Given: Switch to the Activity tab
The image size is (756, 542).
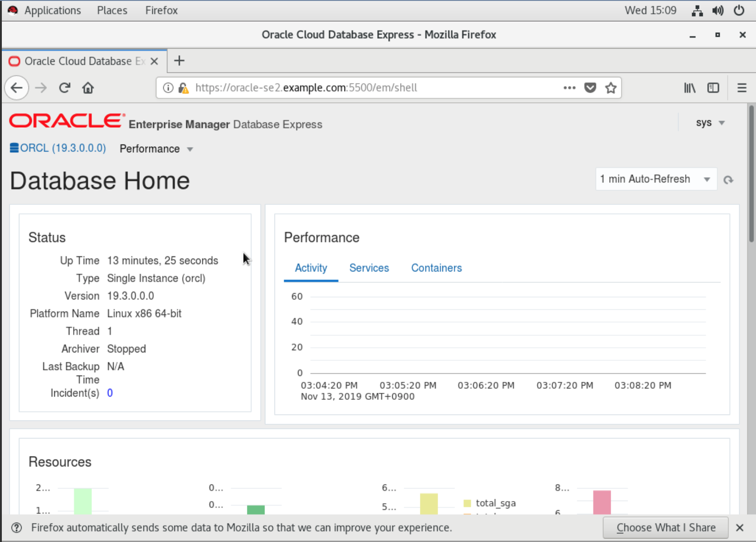Looking at the screenshot, I should click(x=311, y=268).
